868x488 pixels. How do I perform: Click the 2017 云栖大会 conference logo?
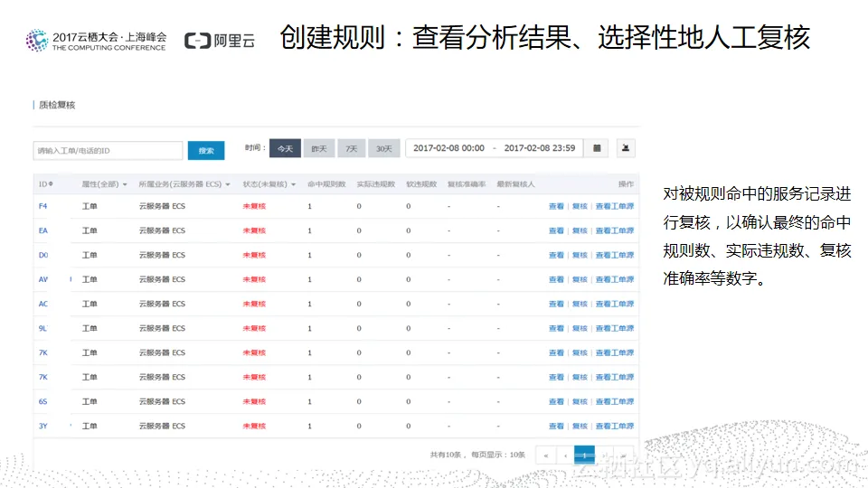pos(96,40)
